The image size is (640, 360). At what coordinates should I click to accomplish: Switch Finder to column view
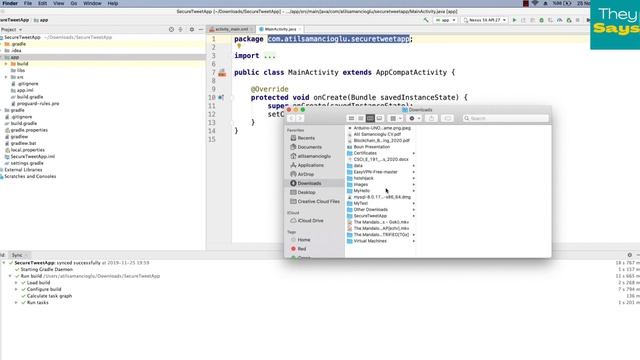[370, 118]
